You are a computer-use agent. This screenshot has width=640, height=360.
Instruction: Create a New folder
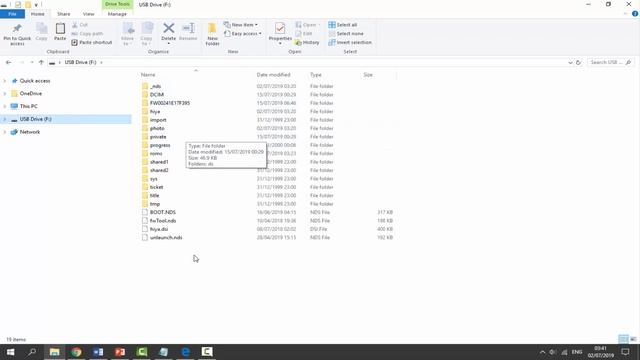tap(212, 34)
